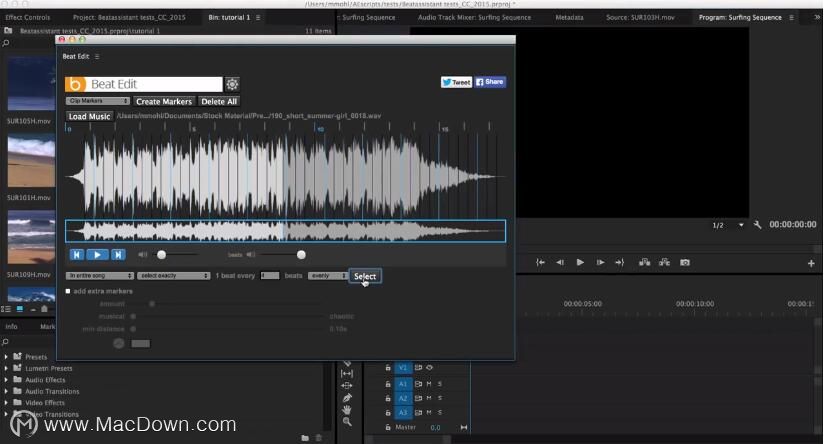Click the Facebook Share button
Screen dimensions: 826x444
click(490, 82)
